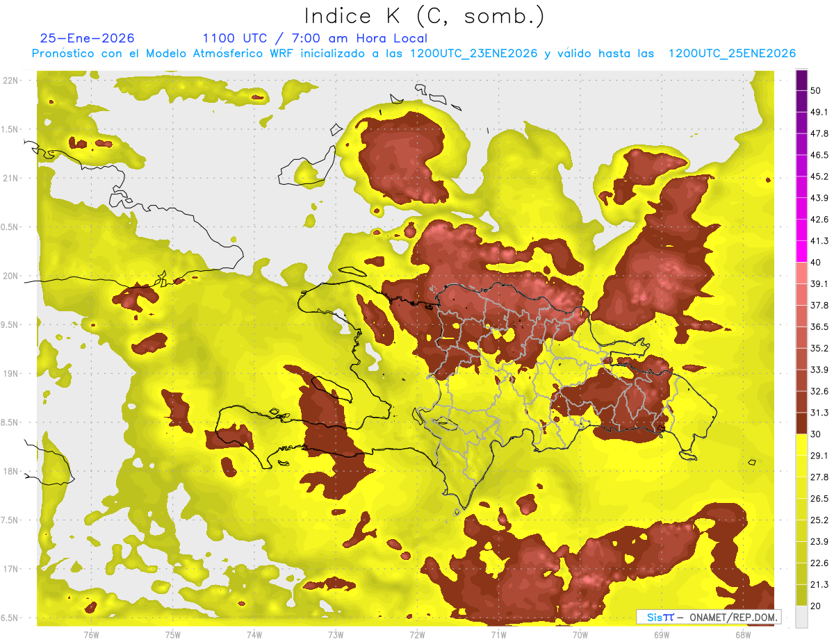The height and width of the screenshot is (644, 834).
Task: Click the longitude axis label "76W"
Action: [91, 634]
